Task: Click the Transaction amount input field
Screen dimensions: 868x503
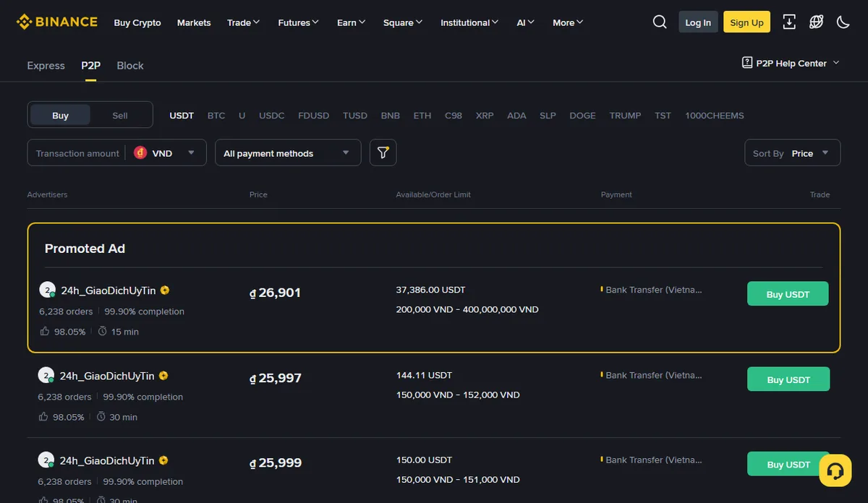Action: 77,152
